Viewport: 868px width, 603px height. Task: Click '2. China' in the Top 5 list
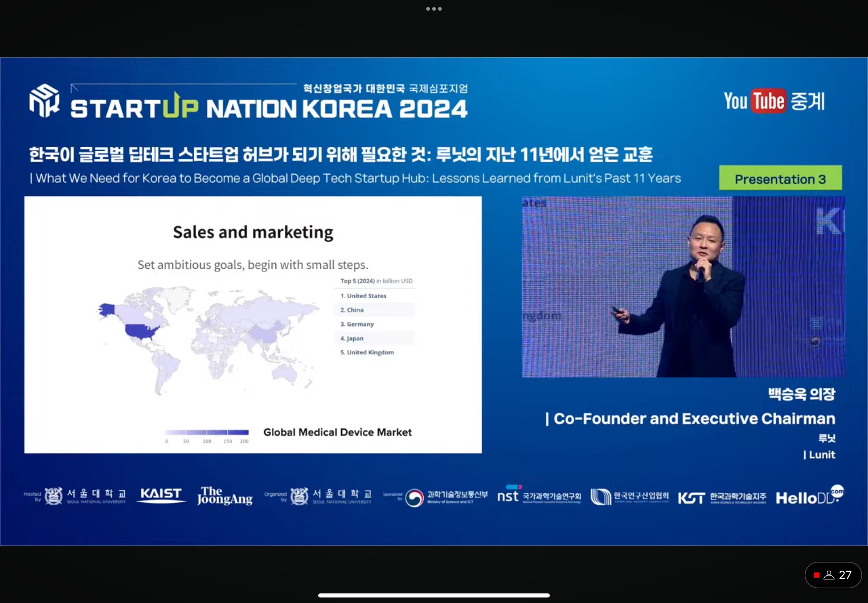pos(352,310)
